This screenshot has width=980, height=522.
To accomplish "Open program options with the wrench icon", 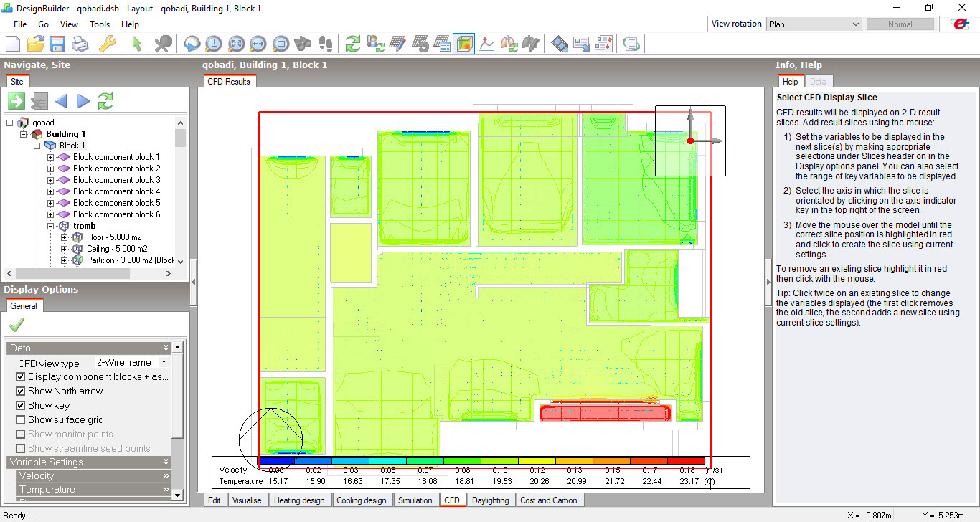I will click(x=108, y=44).
